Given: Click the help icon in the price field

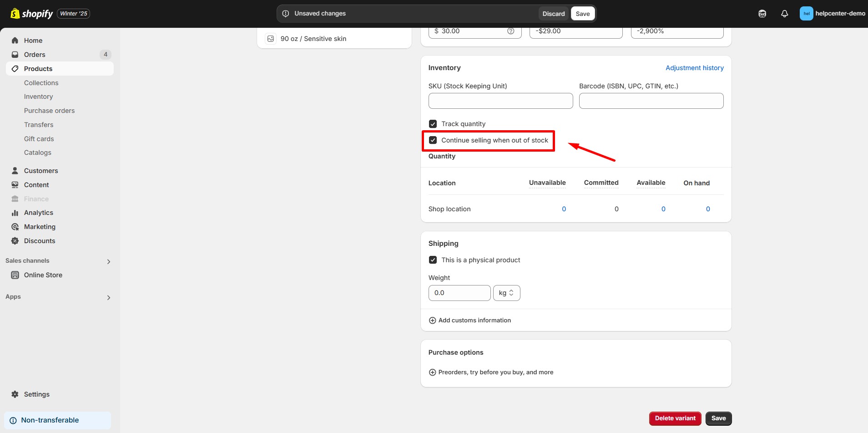Looking at the screenshot, I should pyautogui.click(x=510, y=31).
